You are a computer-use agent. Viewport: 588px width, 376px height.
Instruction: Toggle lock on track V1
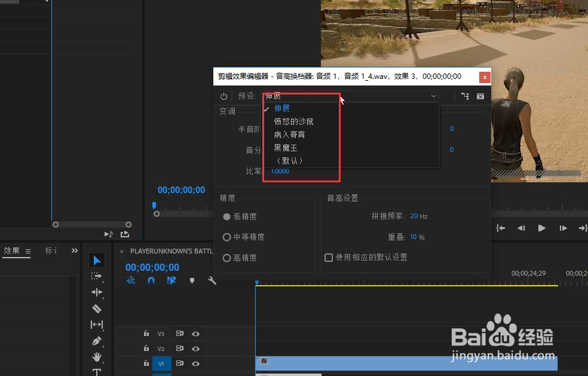pos(146,363)
